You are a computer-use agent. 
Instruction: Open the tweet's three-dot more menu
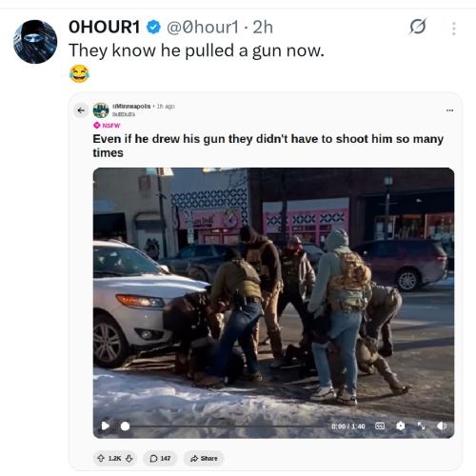tap(454, 29)
